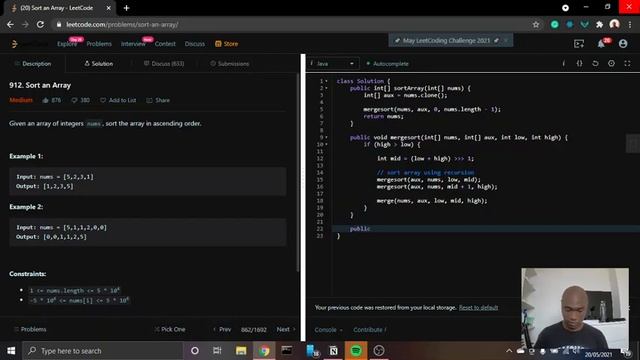Bookmark this page with star icon
640x360 pixels.
pyautogui.click(x=536, y=24)
